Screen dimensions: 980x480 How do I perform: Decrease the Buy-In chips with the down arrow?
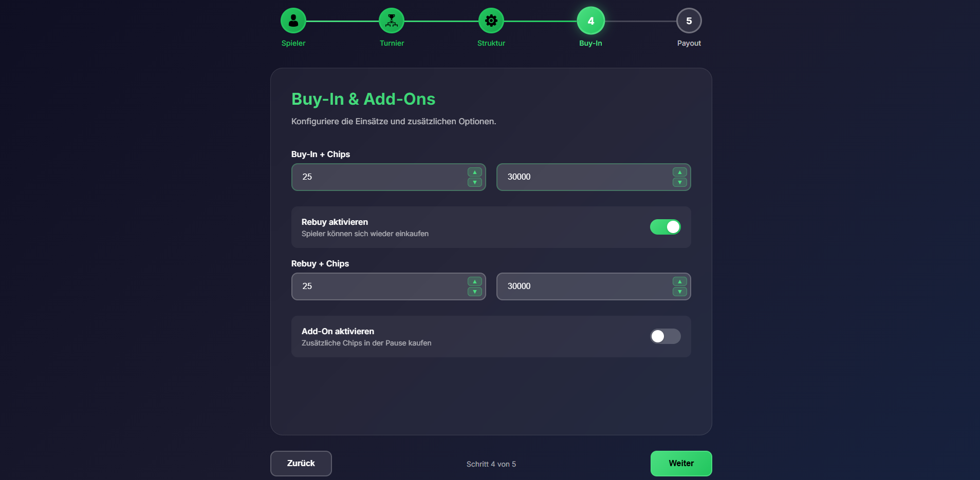[x=679, y=182]
